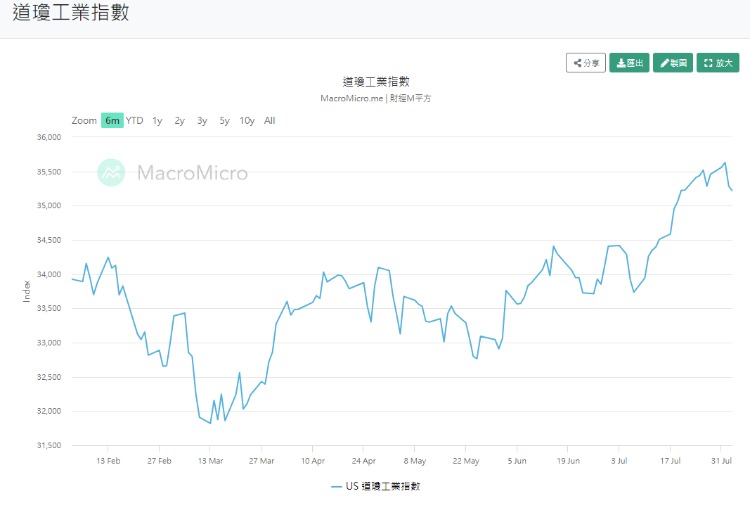The image size is (750, 522).
Task: Click the MacroMicro.me source subtitle
Action: click(x=376, y=98)
